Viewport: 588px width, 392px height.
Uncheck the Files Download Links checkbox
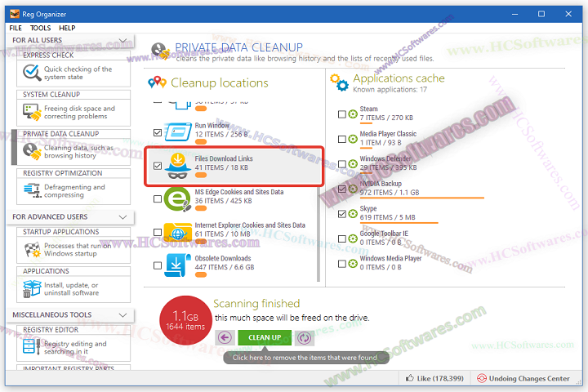coord(158,166)
